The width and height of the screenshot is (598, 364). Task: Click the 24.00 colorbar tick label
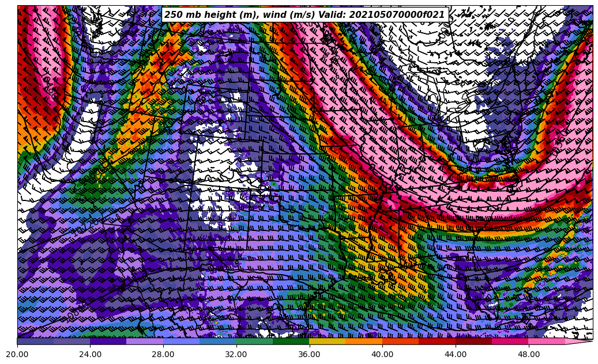pos(91,354)
